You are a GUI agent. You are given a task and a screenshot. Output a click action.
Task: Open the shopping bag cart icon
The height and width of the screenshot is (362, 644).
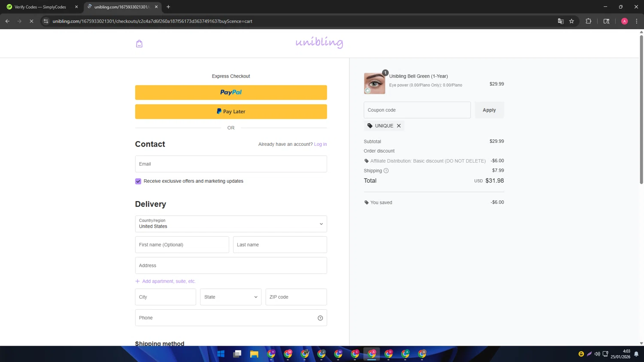pyautogui.click(x=139, y=43)
